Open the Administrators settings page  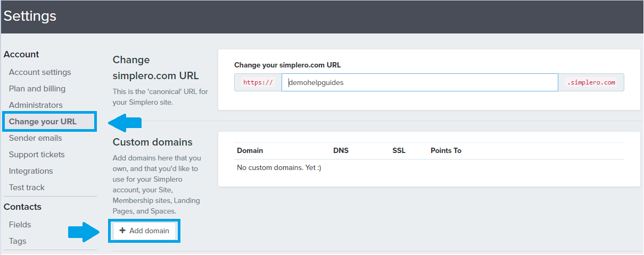pos(36,105)
